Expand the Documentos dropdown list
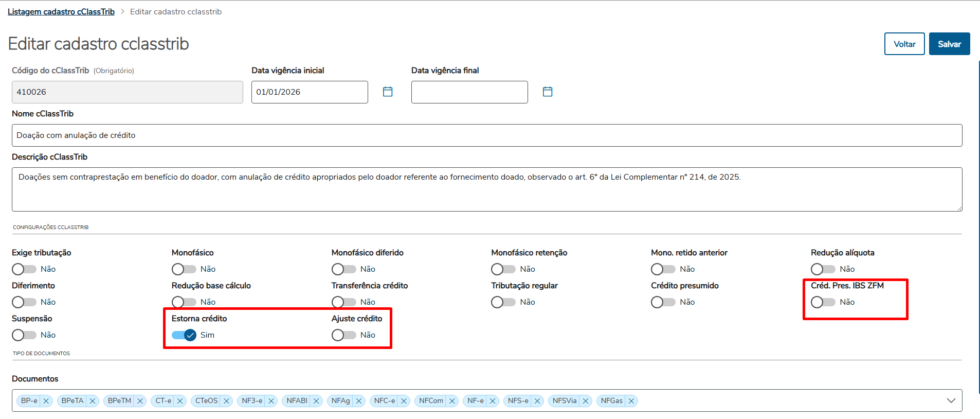This screenshot has height=419, width=980. 951,400
